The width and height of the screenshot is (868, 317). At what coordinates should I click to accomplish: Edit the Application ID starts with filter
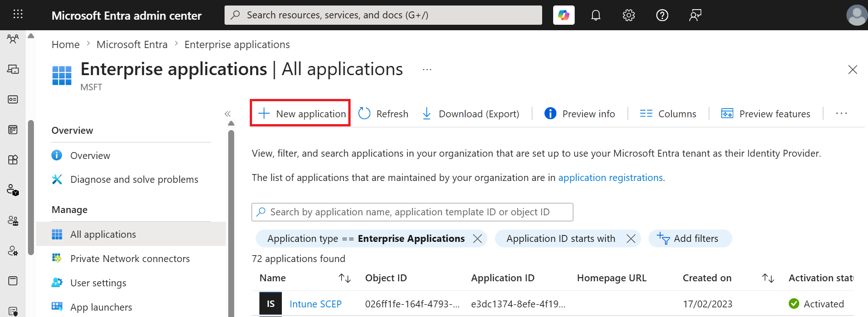(560, 239)
